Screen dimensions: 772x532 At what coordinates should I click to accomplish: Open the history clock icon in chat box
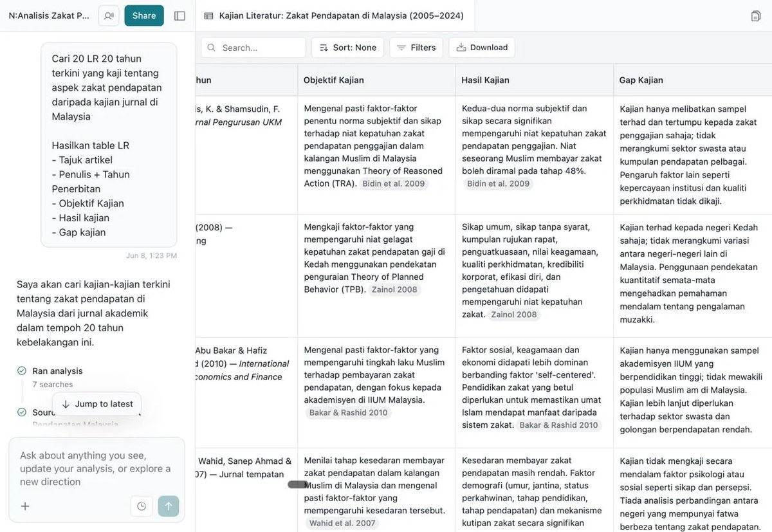tap(142, 506)
